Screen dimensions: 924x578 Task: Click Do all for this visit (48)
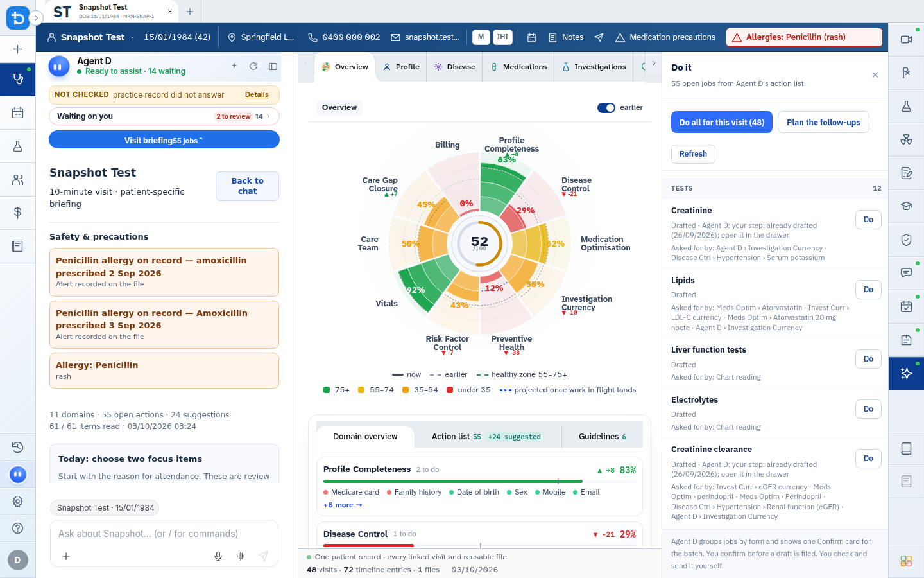point(722,122)
